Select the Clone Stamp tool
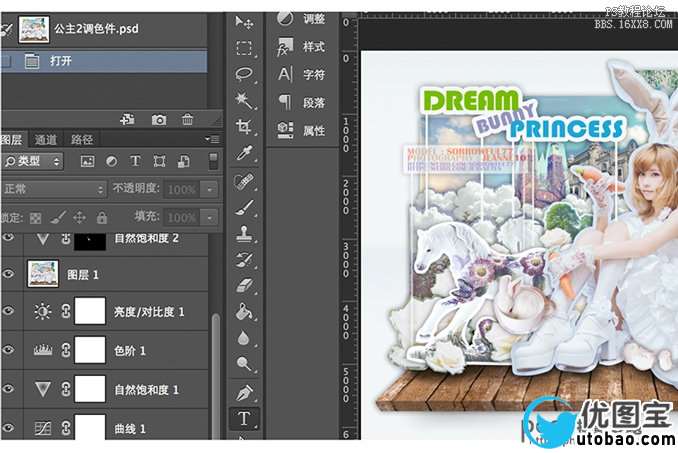 click(x=244, y=234)
